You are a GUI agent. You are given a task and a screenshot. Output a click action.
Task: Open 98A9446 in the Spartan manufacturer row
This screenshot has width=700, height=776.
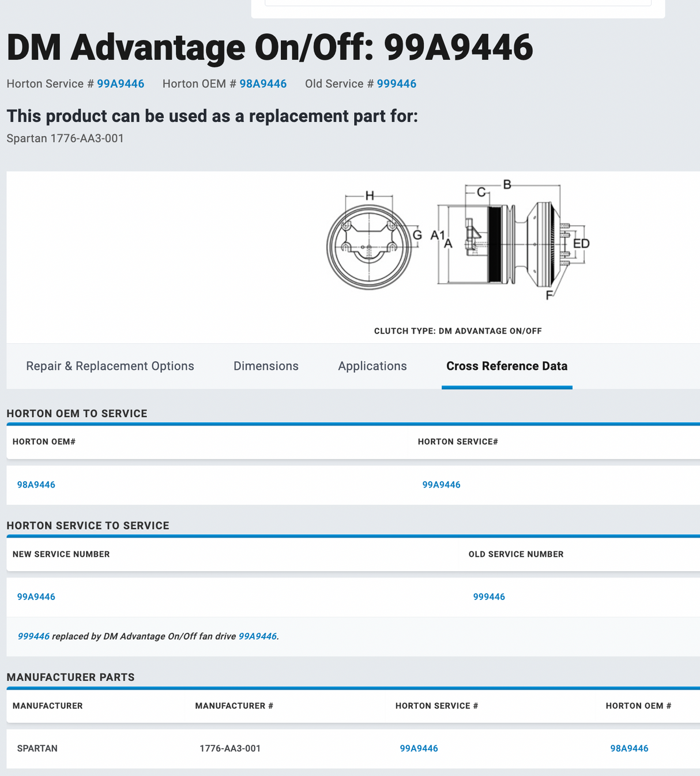tap(629, 748)
